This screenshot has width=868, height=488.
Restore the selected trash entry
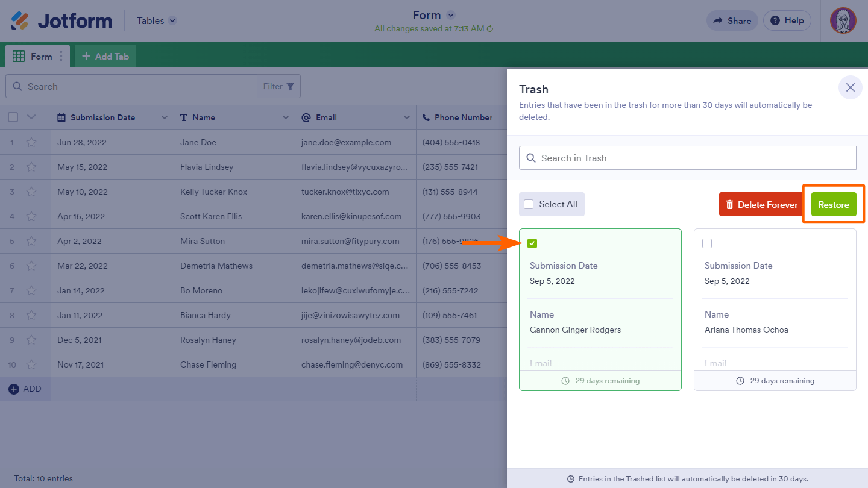pos(833,205)
